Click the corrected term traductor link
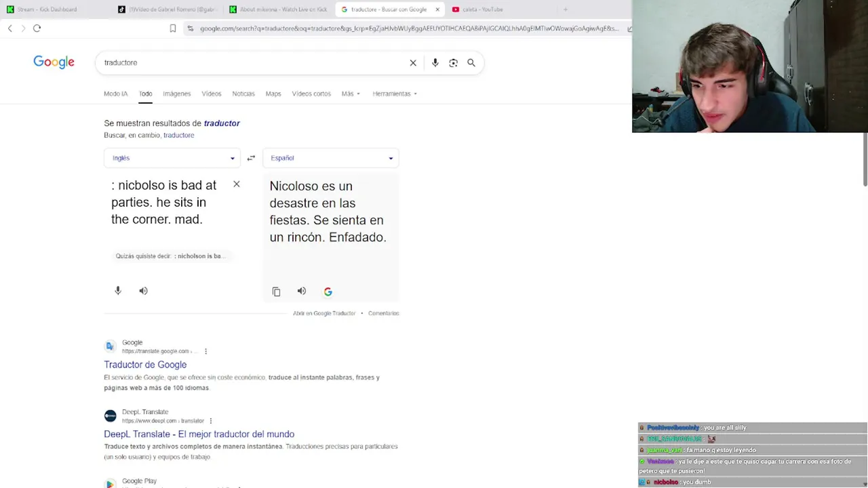 tap(222, 123)
